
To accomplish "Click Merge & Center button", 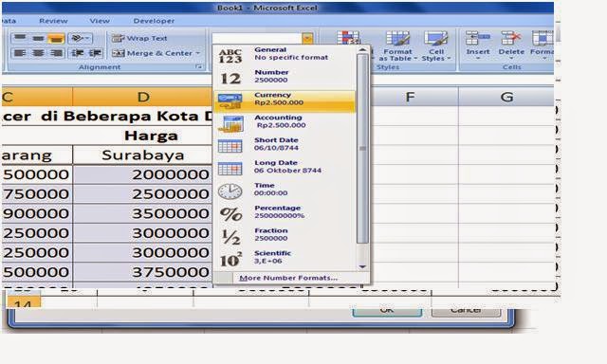I will click(x=156, y=53).
